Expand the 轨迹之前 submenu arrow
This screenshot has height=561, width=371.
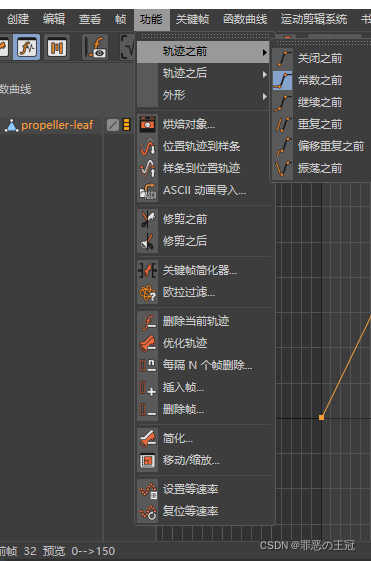pos(264,52)
